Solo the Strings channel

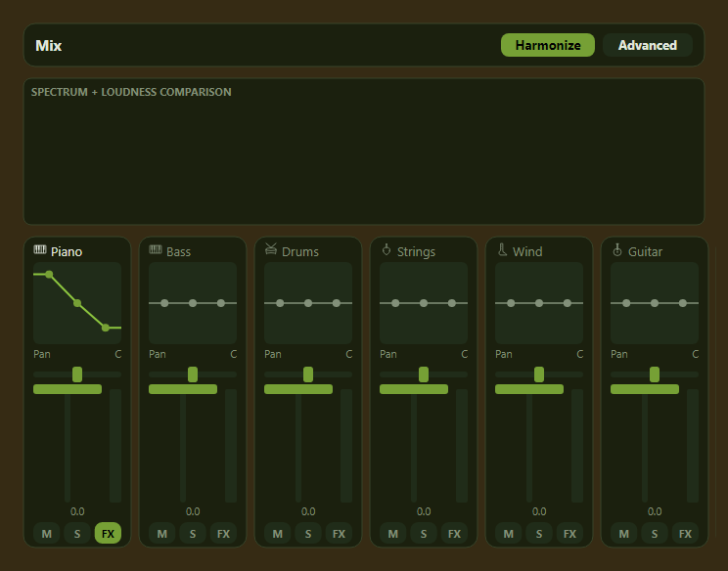(424, 534)
